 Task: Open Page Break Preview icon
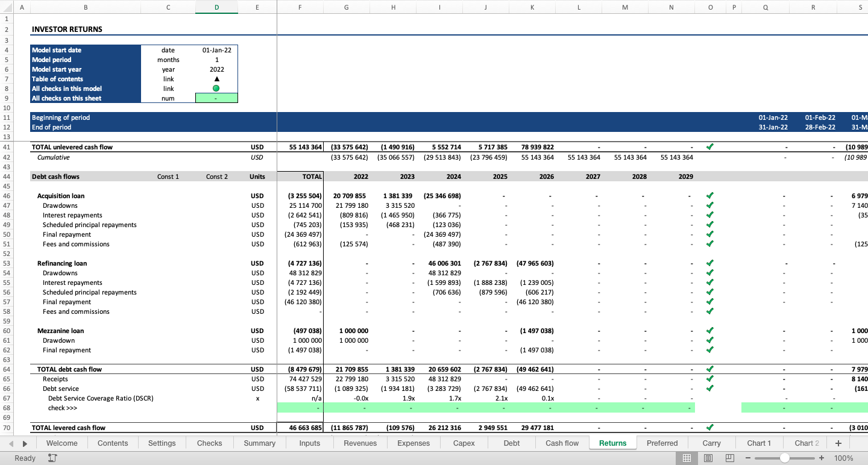tap(729, 458)
